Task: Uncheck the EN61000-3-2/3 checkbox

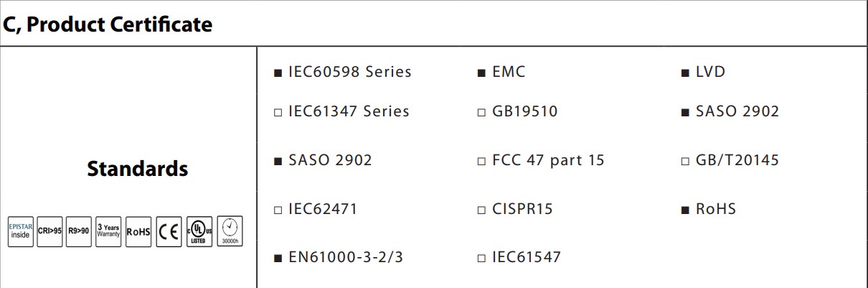Action: click(278, 258)
